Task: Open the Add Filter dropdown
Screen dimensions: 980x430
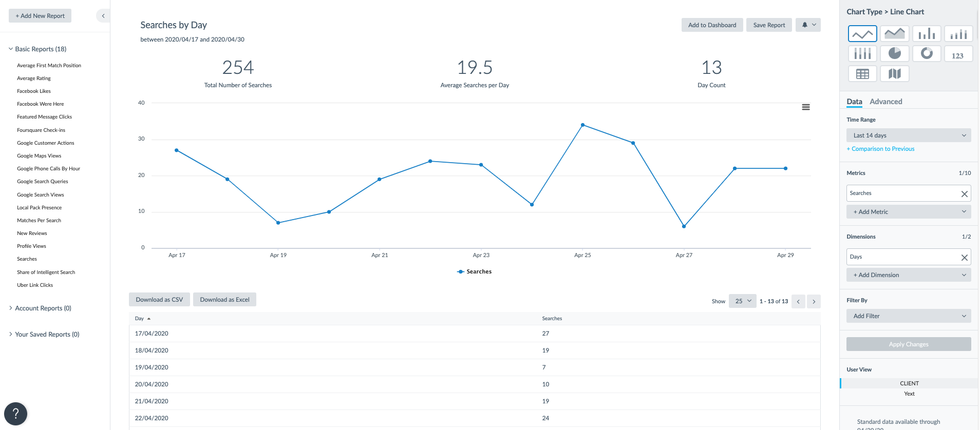Action: click(x=908, y=316)
